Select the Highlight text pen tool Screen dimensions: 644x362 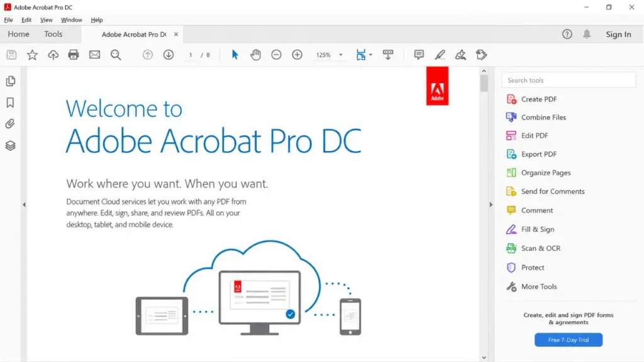pos(440,55)
